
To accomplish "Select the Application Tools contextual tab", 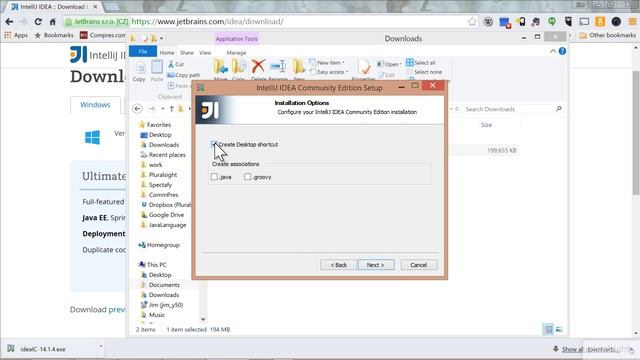I will coord(237,39).
